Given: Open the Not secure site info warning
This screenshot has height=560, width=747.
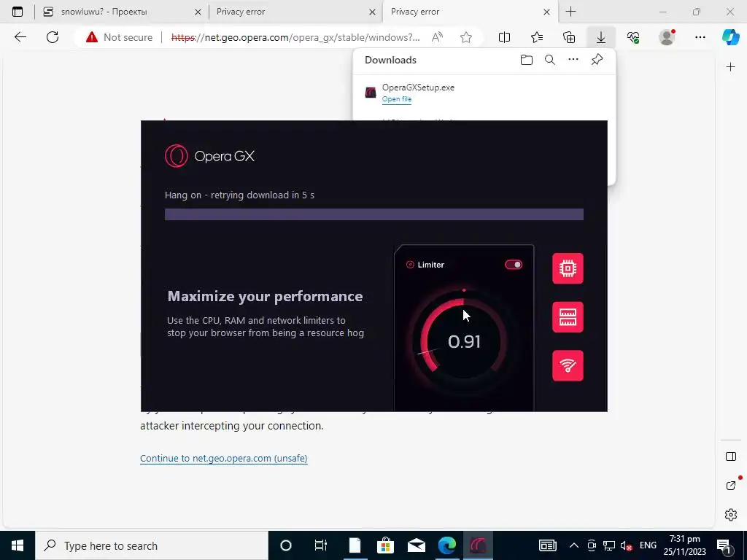Looking at the screenshot, I should [x=119, y=37].
